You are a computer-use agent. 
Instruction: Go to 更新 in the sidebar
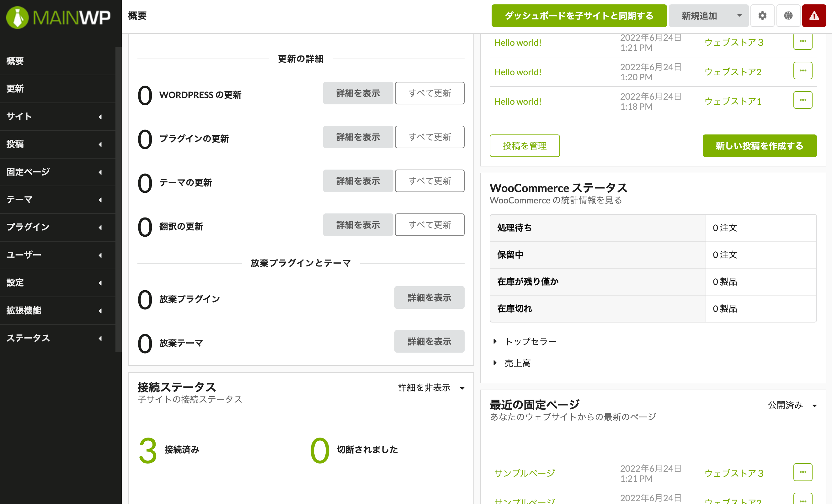58,89
